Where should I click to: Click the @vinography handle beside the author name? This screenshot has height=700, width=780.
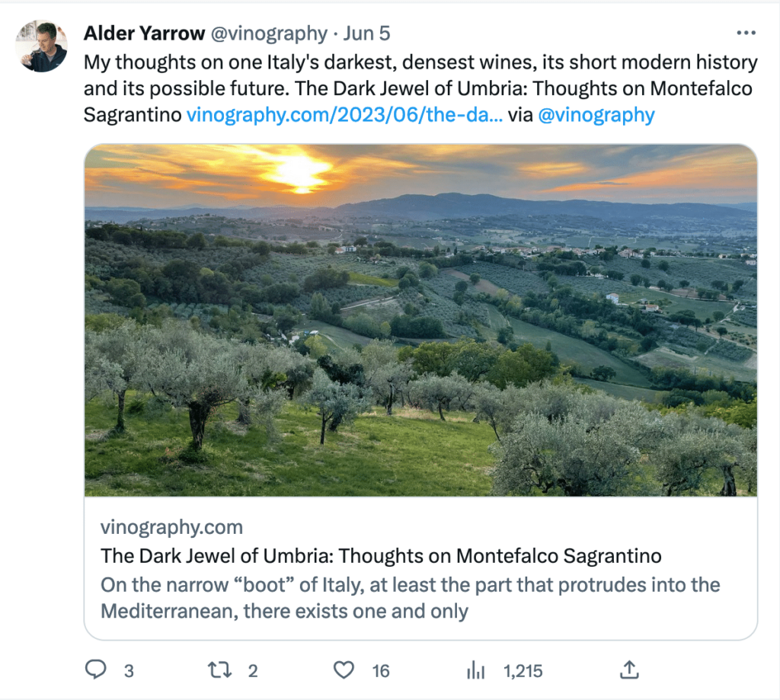pos(268,34)
